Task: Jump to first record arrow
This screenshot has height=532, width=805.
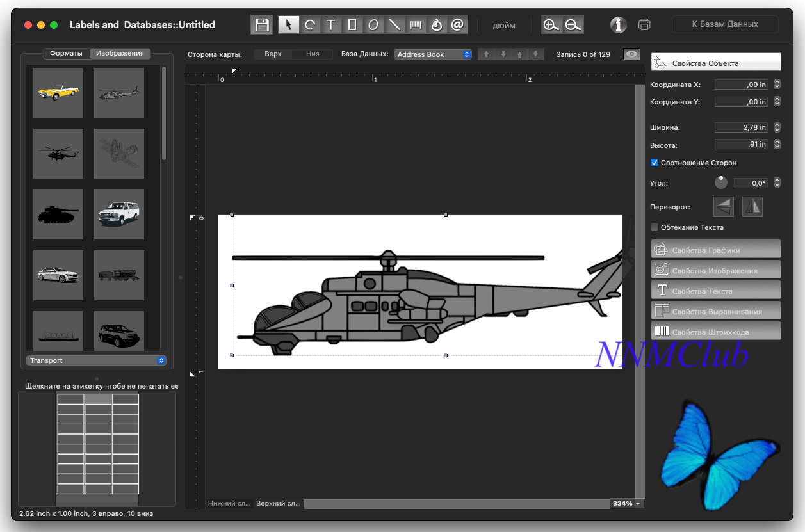Action: point(520,54)
